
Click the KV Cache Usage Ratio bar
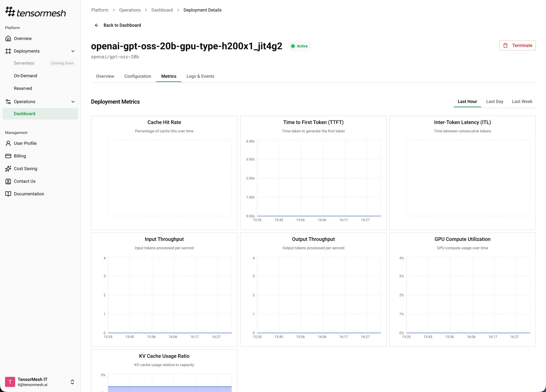tap(169, 389)
